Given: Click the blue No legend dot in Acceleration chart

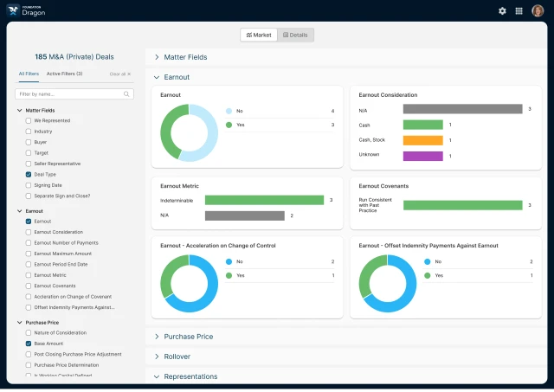Looking at the screenshot, I should coord(229,261).
